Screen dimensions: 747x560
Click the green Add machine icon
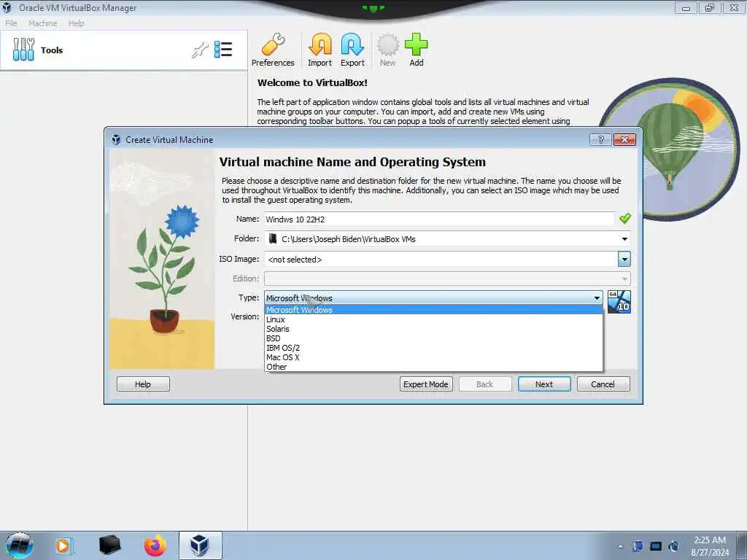pyautogui.click(x=417, y=50)
